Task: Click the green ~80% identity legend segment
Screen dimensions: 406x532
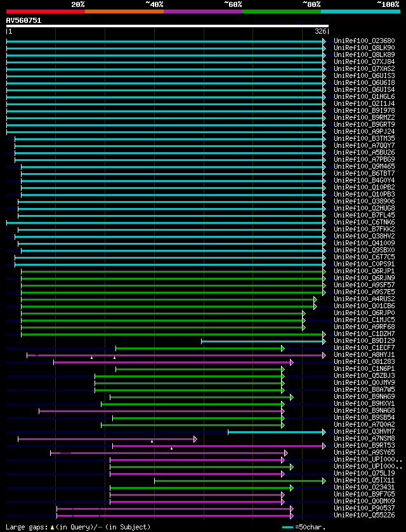Action: [x=282, y=11]
